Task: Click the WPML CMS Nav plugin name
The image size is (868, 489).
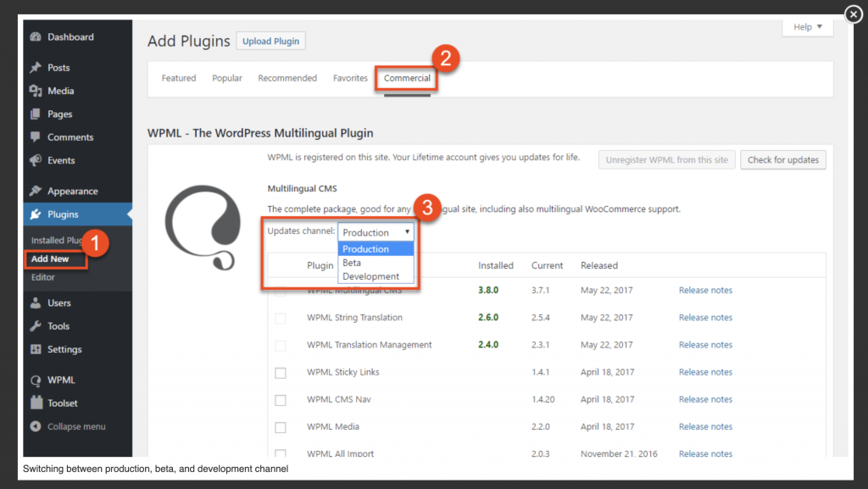Action: coord(339,399)
